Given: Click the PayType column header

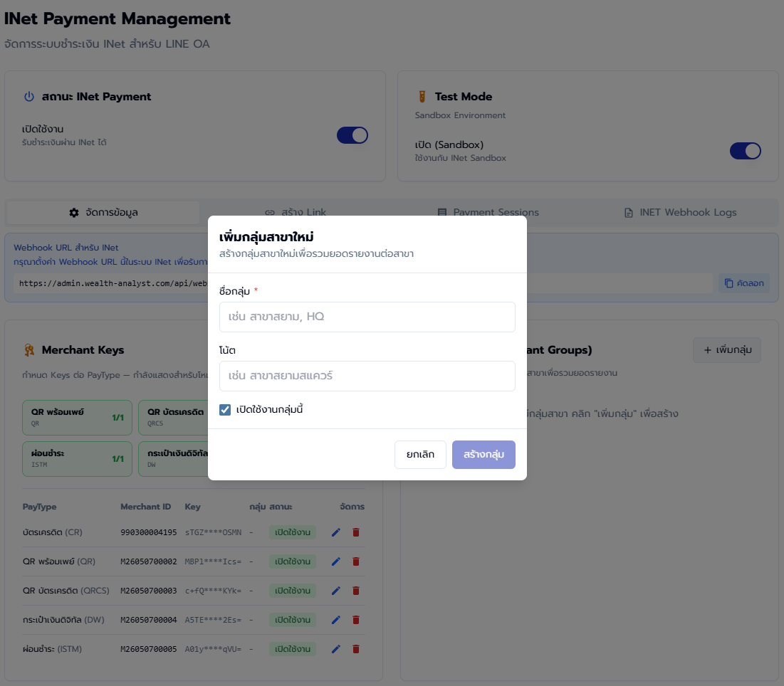Looking at the screenshot, I should (39, 507).
